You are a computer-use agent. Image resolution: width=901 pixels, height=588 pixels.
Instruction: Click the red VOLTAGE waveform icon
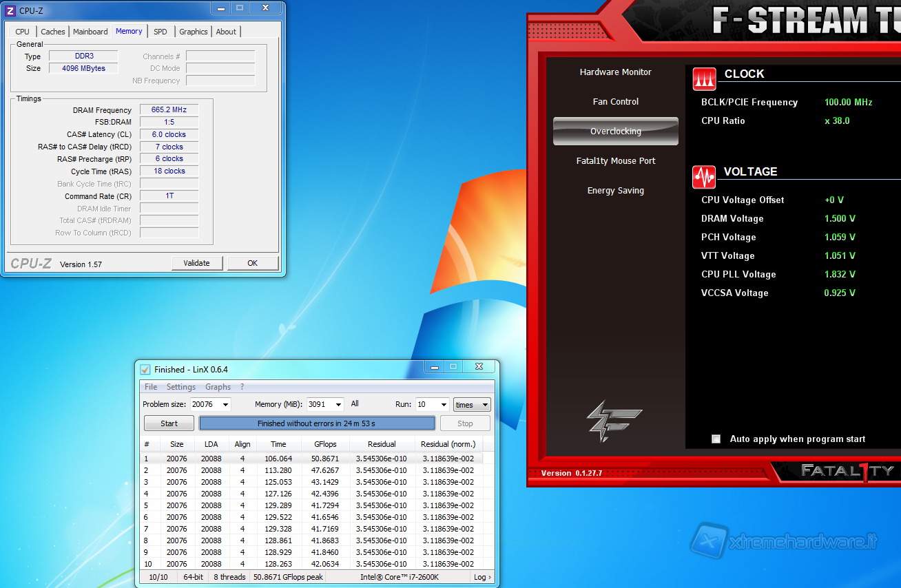pos(704,177)
